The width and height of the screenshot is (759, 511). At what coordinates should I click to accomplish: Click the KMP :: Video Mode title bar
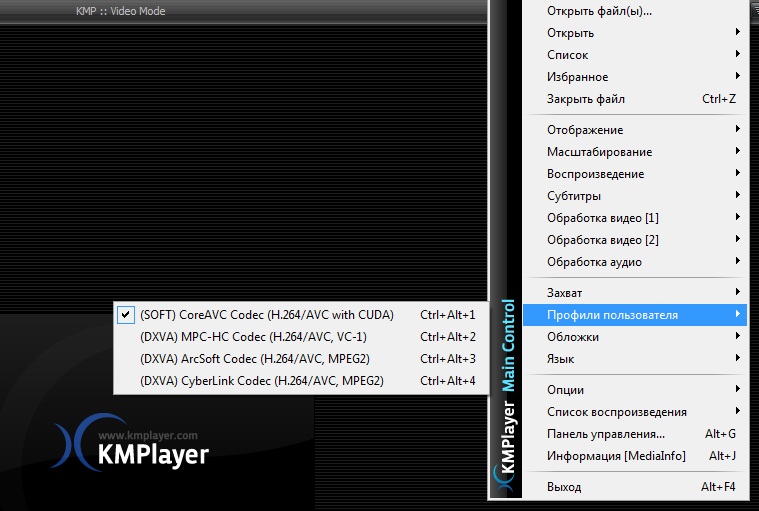(121, 11)
